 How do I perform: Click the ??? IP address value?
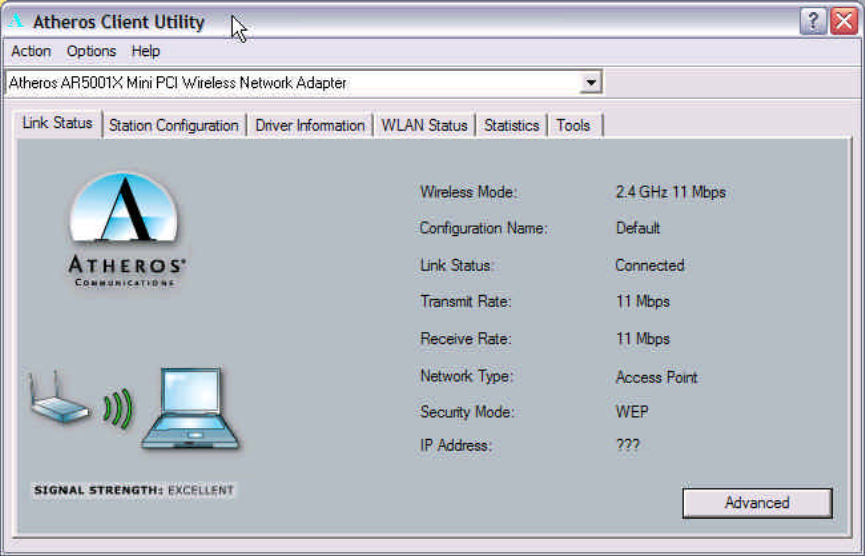click(628, 445)
